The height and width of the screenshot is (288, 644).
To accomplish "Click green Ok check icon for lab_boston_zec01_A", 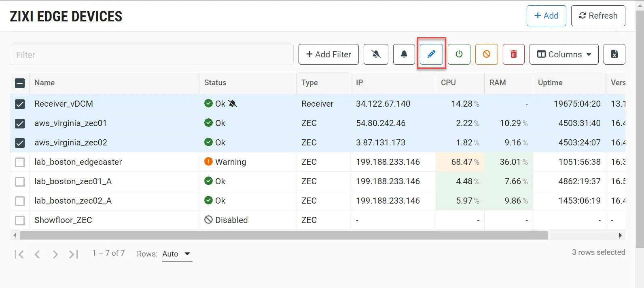I will [x=208, y=181].
